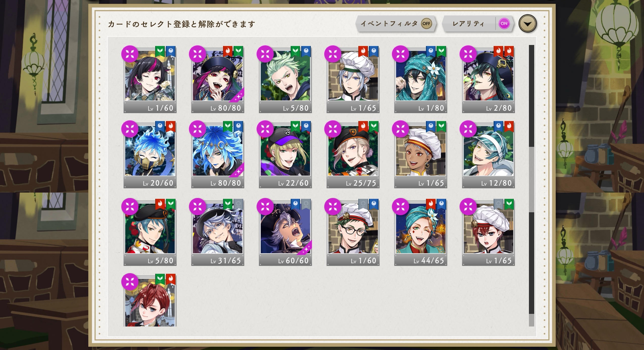Click the purple select badge on the Lv 5/80 green-haired card
This screenshot has width=644, height=350.
tap(265, 54)
